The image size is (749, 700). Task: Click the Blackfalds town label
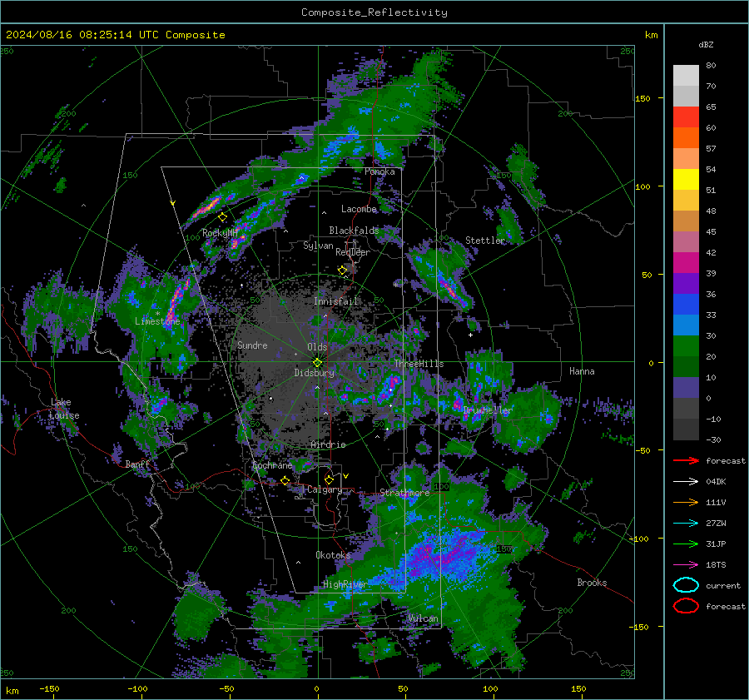(354, 231)
